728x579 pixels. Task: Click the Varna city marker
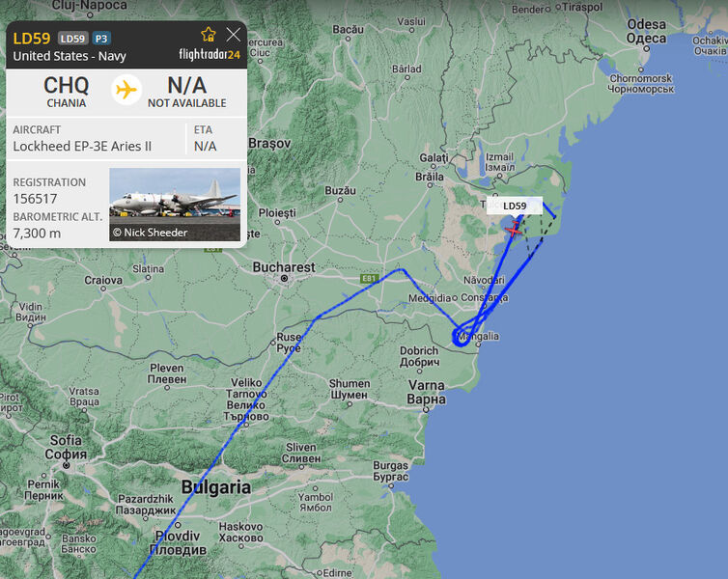tap(425, 410)
